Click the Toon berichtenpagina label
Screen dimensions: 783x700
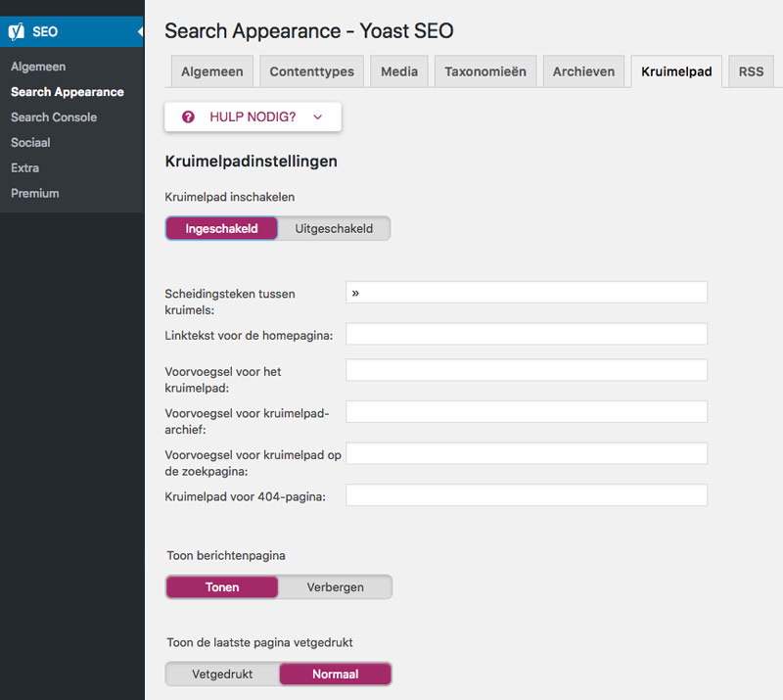click(x=226, y=556)
